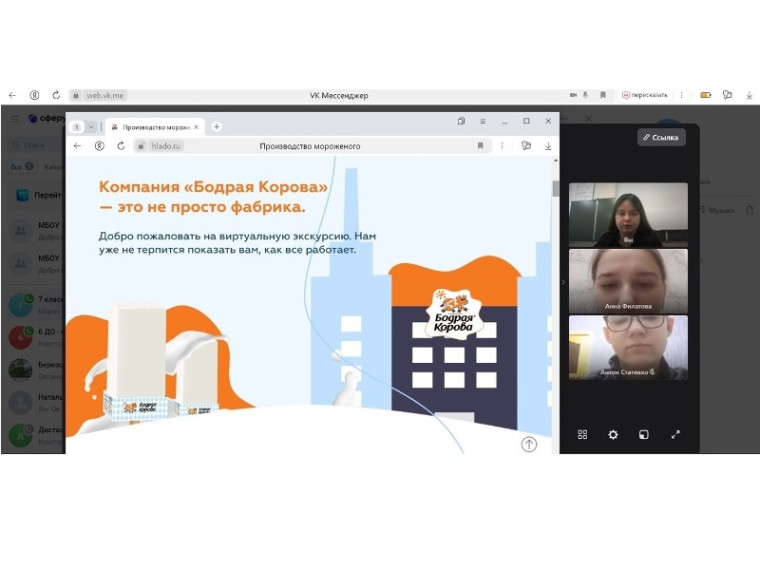Image resolution: width=760 pixels, height=570 pixels.
Task: Open the hamburger menu of the hlado.ru window
Action: [x=483, y=121]
